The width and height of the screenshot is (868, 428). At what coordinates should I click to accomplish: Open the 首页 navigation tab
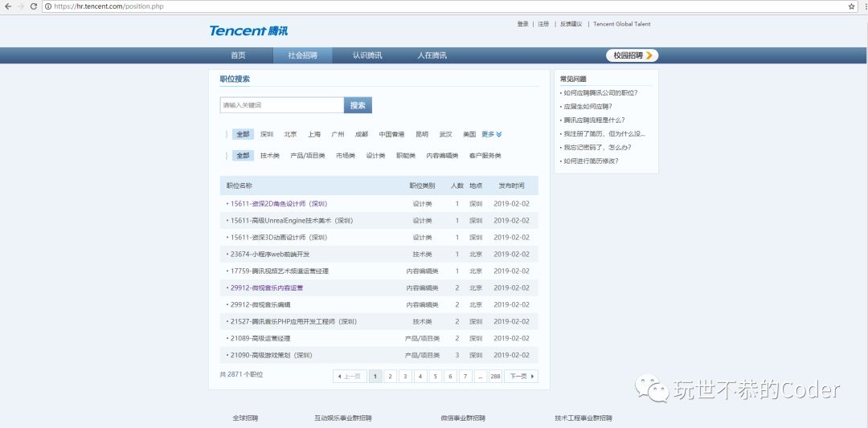[238, 55]
